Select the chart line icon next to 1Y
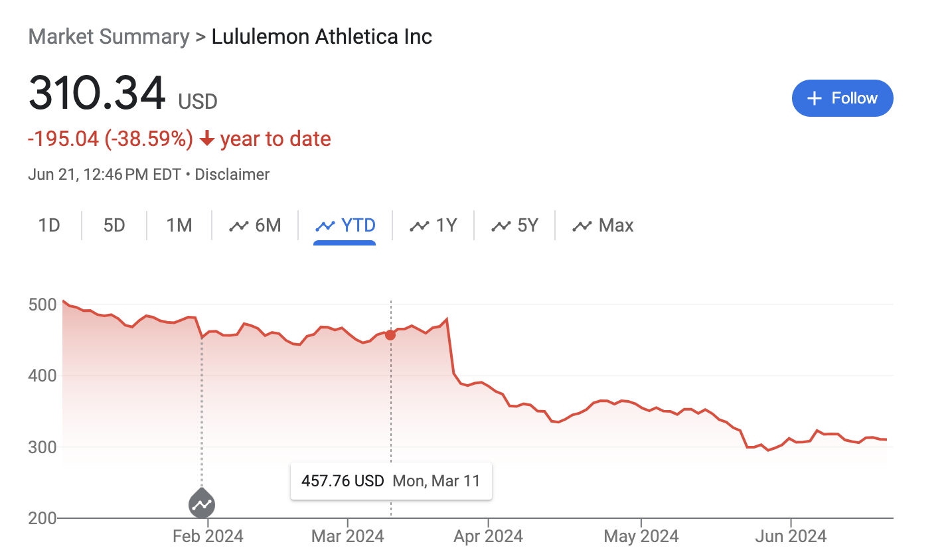This screenshot has height=560, width=944. tap(420, 226)
